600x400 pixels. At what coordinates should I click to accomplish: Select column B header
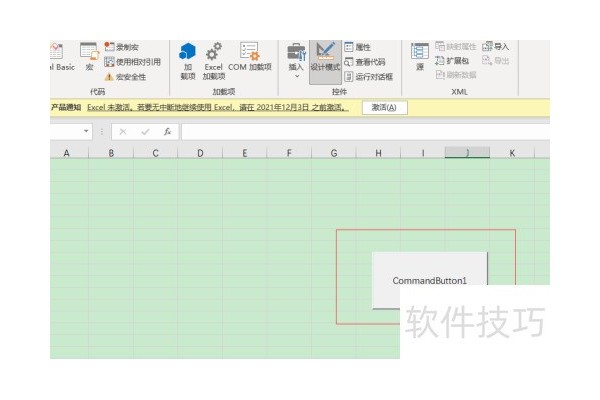pos(111,153)
